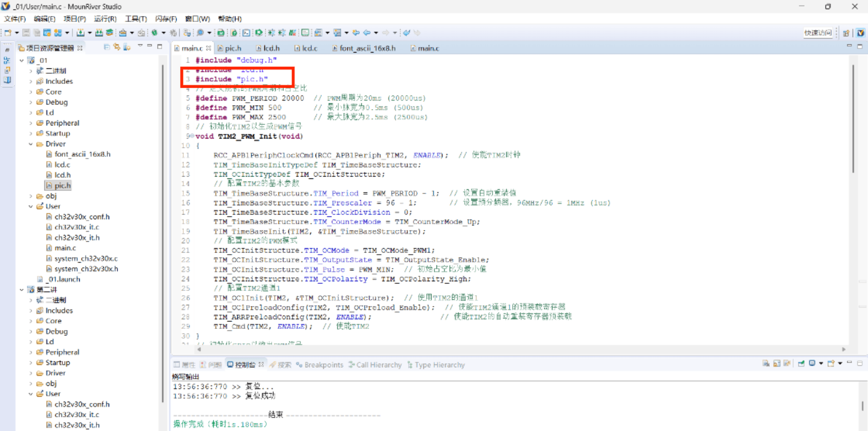Click the back navigation arrow icon
The width and height of the screenshot is (868, 431).
pyautogui.click(x=367, y=33)
